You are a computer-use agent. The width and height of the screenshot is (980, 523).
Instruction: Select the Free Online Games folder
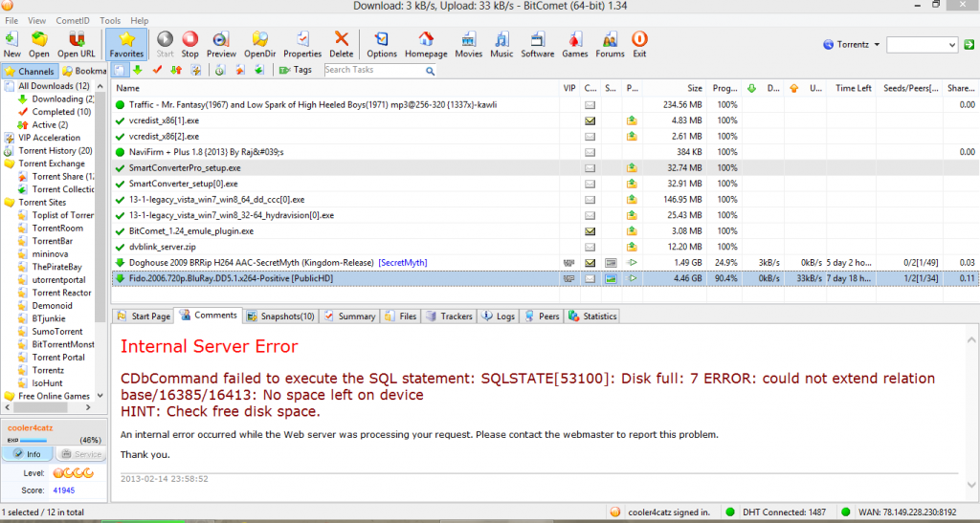click(54, 396)
